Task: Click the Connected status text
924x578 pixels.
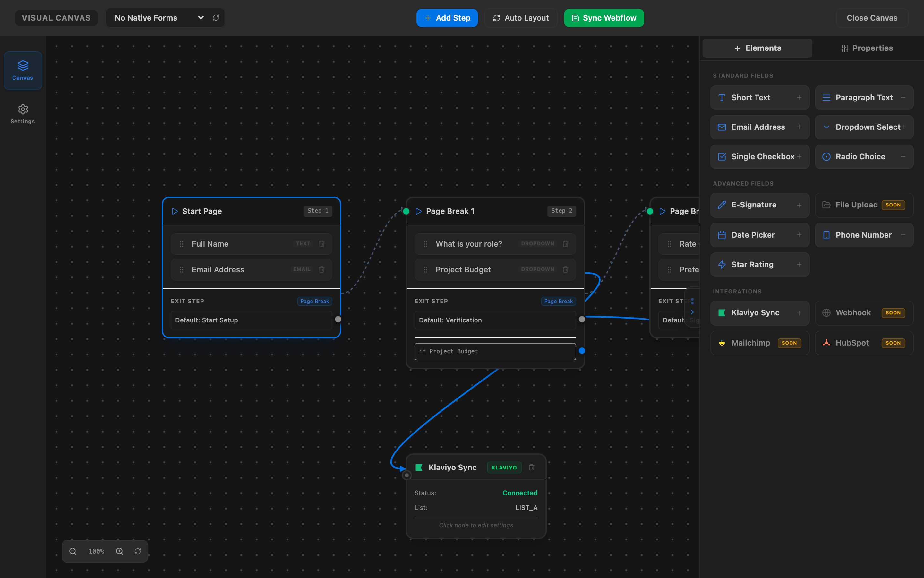Action: tap(520, 493)
